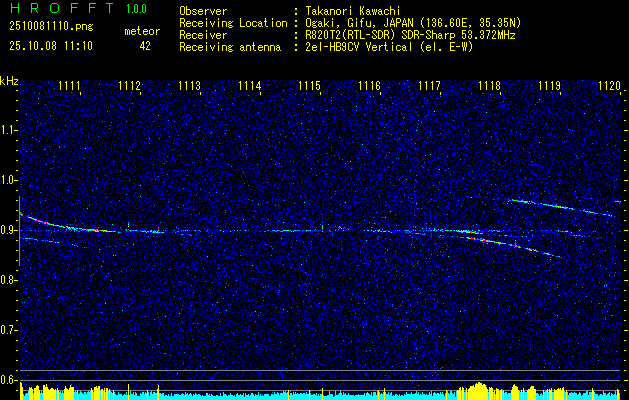Click the 0.9 kHz axis value
This screenshot has height=400, width=629.
point(9,230)
